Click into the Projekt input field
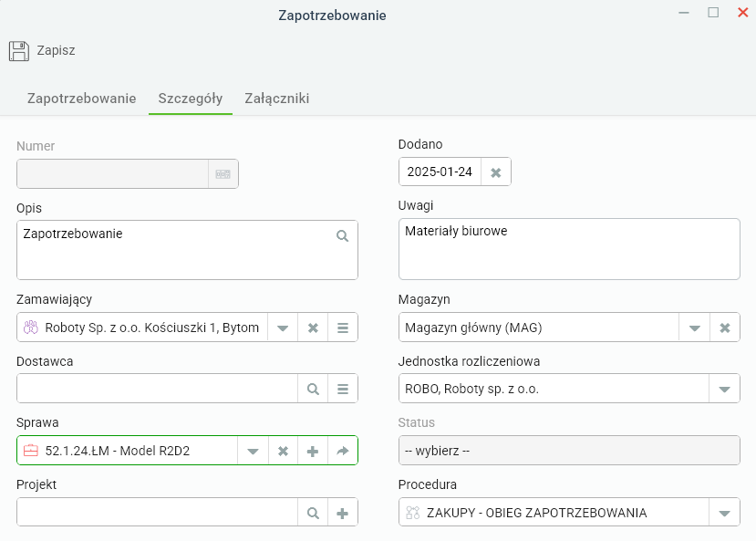 [x=157, y=513]
